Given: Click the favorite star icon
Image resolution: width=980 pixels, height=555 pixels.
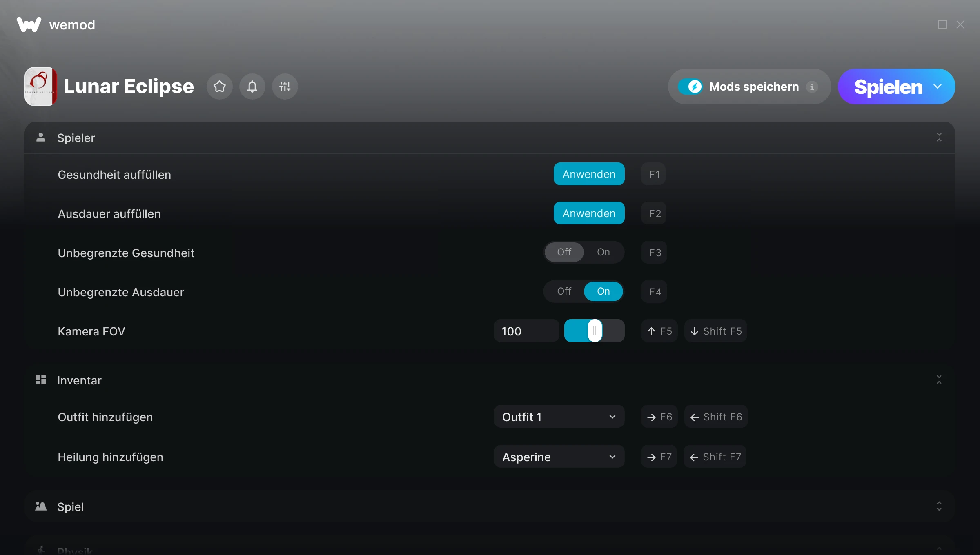Looking at the screenshot, I should point(220,87).
